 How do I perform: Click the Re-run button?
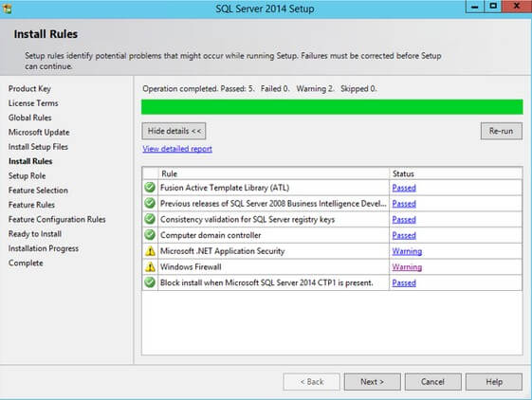501,131
